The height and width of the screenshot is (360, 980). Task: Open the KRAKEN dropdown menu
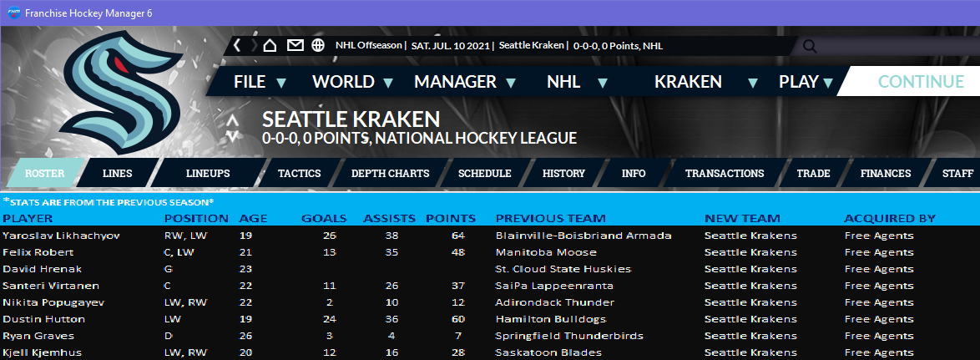click(x=706, y=82)
